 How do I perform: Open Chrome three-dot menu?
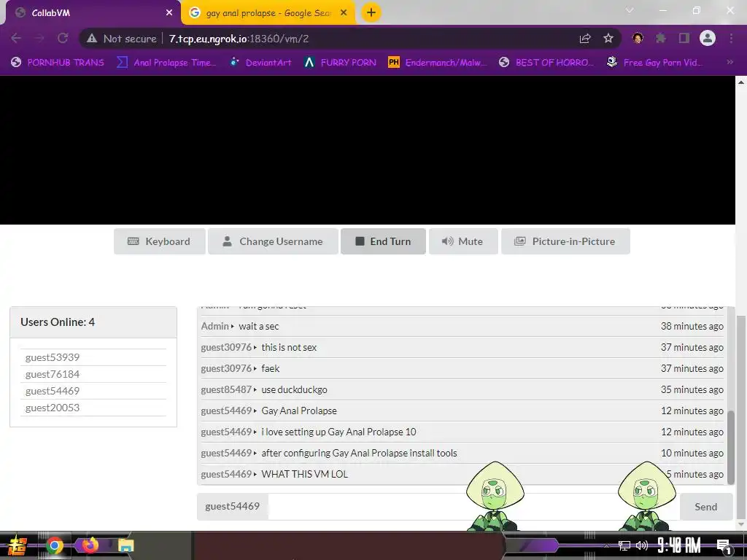tap(731, 38)
